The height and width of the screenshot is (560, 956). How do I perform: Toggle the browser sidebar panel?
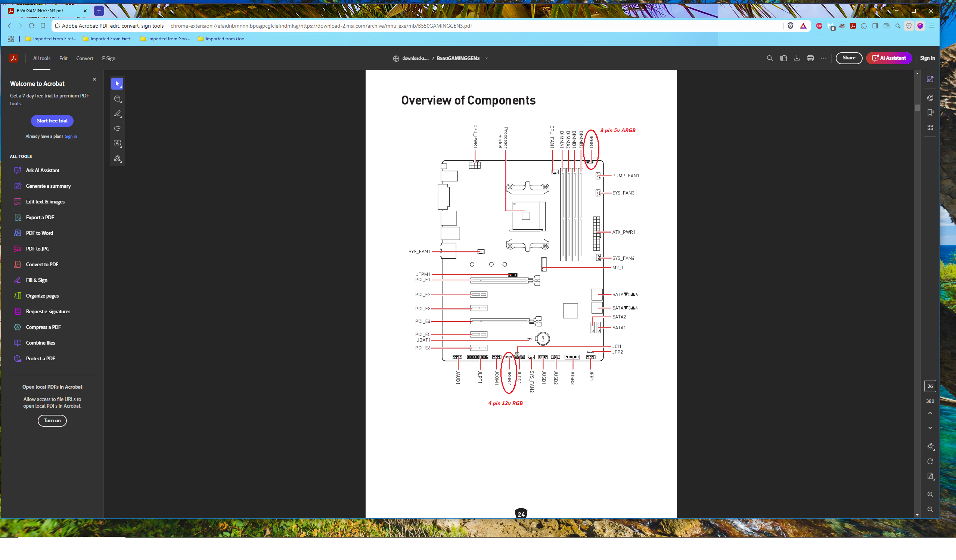click(x=875, y=26)
